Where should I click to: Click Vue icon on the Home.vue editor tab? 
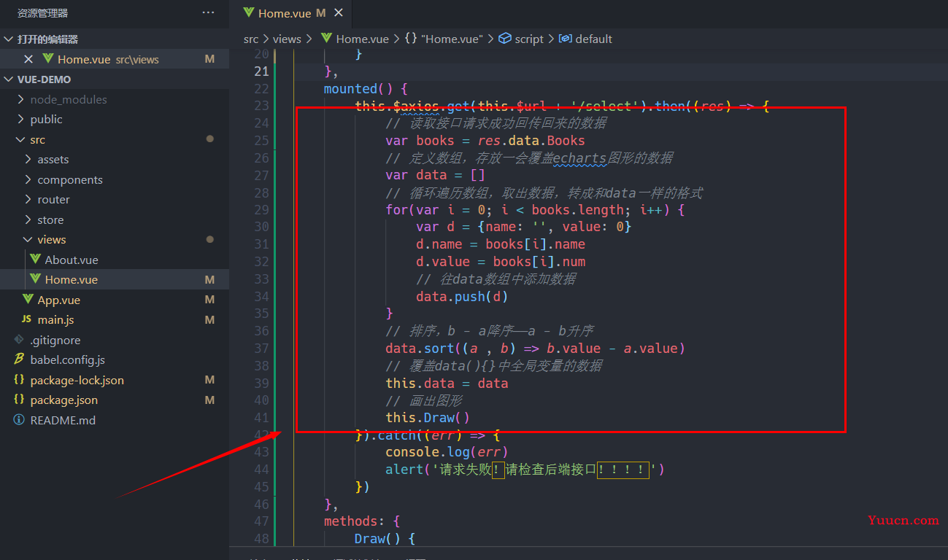click(249, 13)
